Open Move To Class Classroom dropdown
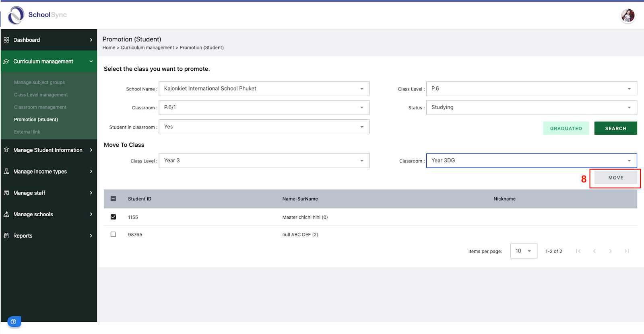The width and height of the screenshot is (644, 334). click(x=531, y=160)
